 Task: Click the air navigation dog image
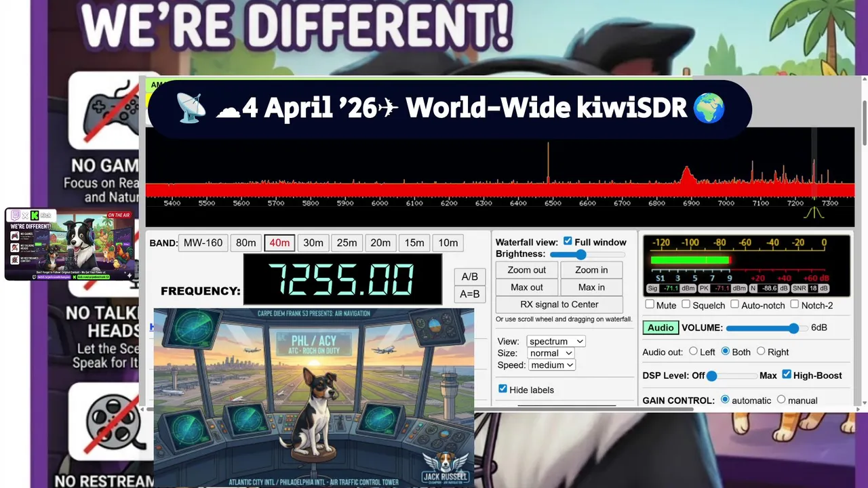coord(314,398)
